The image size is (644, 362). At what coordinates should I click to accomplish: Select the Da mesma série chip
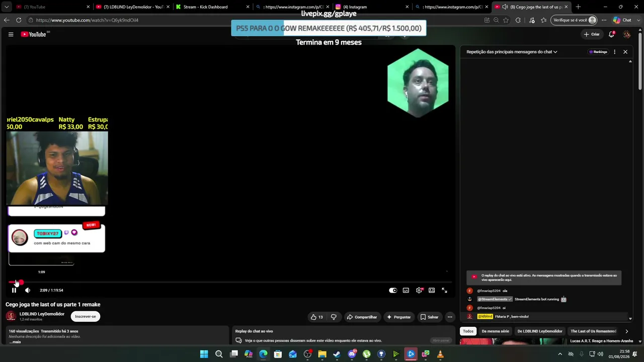(x=495, y=331)
